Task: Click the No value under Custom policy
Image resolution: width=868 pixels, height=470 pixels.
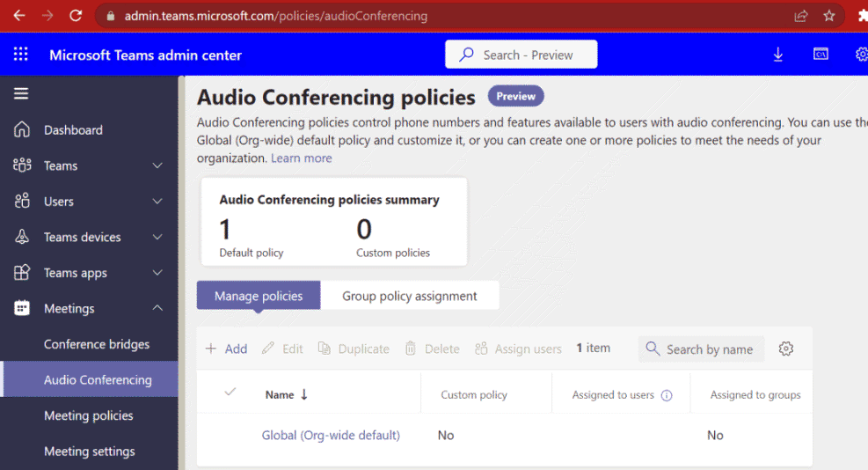Action: coord(446,435)
